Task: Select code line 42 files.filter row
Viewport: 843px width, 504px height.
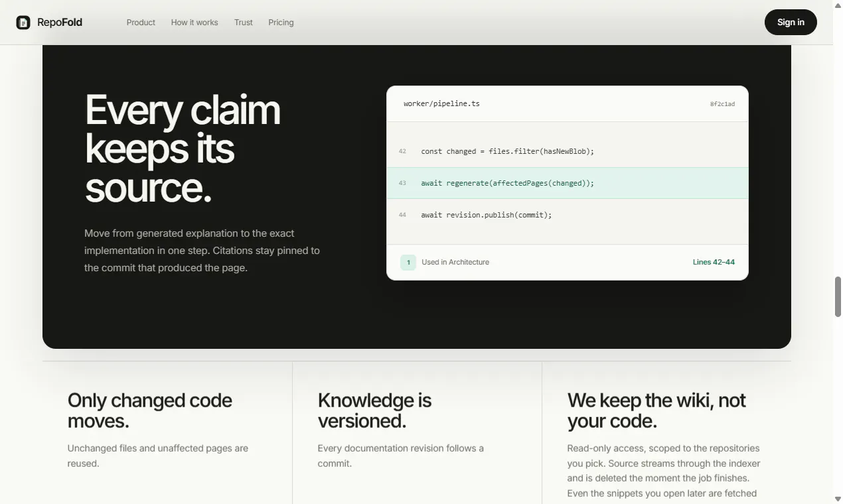Action: (568, 151)
